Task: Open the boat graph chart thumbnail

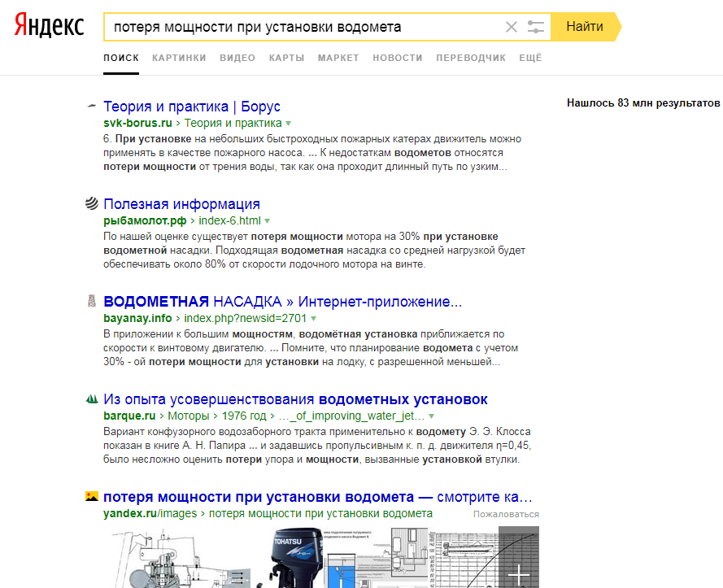Action: tap(464, 557)
